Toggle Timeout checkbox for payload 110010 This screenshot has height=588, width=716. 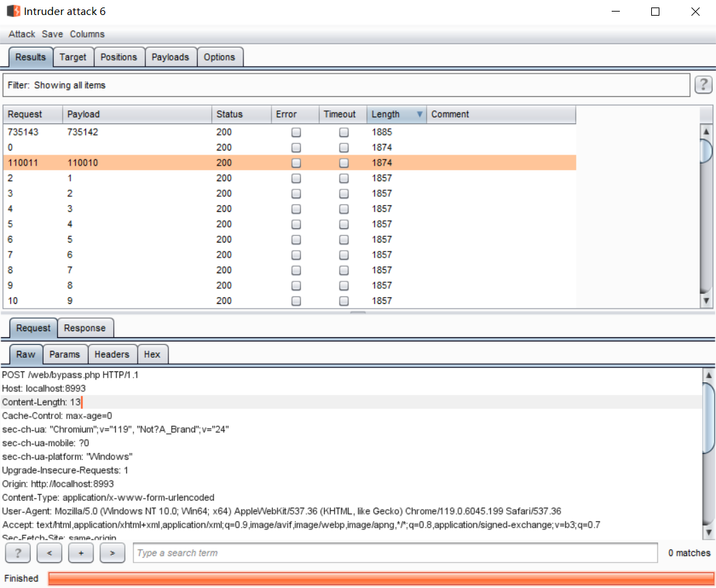344,163
